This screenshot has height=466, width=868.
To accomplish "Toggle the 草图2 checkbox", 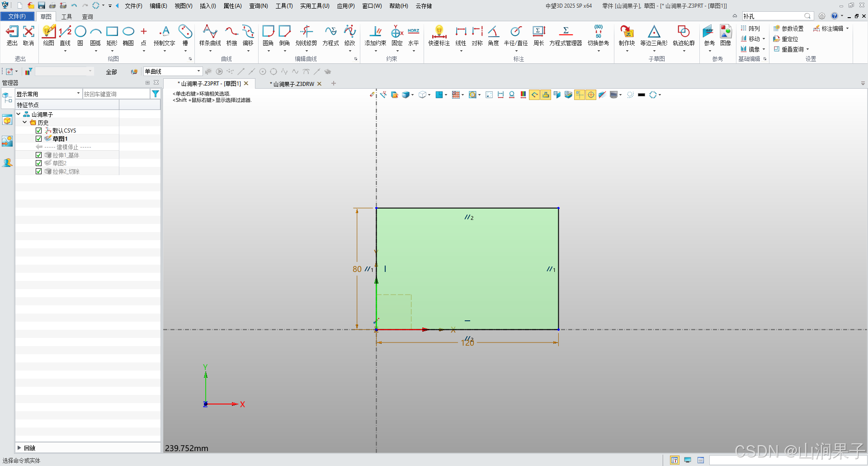I will click(39, 163).
